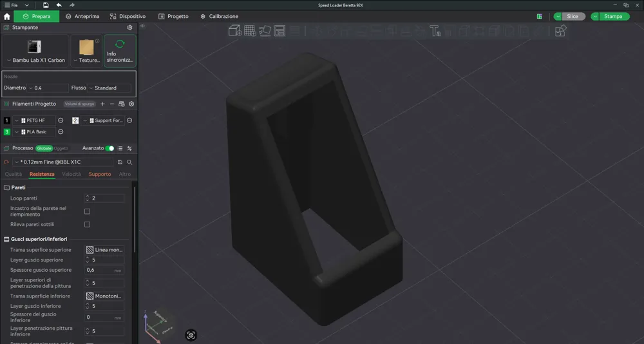Open printer settings gear next to Stampante

pos(130,28)
